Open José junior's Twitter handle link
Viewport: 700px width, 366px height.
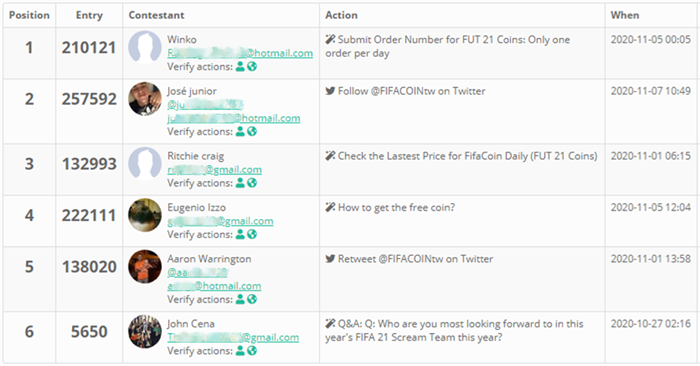pyautogui.click(x=205, y=104)
